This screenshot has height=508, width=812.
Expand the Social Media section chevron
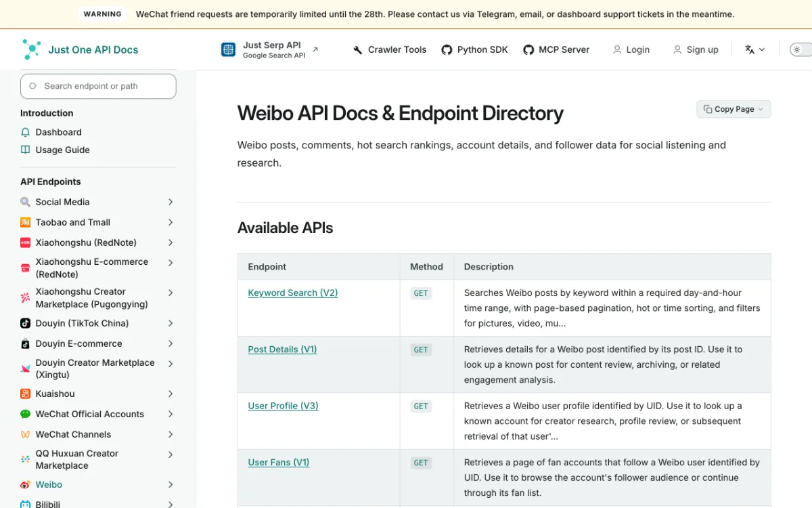point(171,202)
